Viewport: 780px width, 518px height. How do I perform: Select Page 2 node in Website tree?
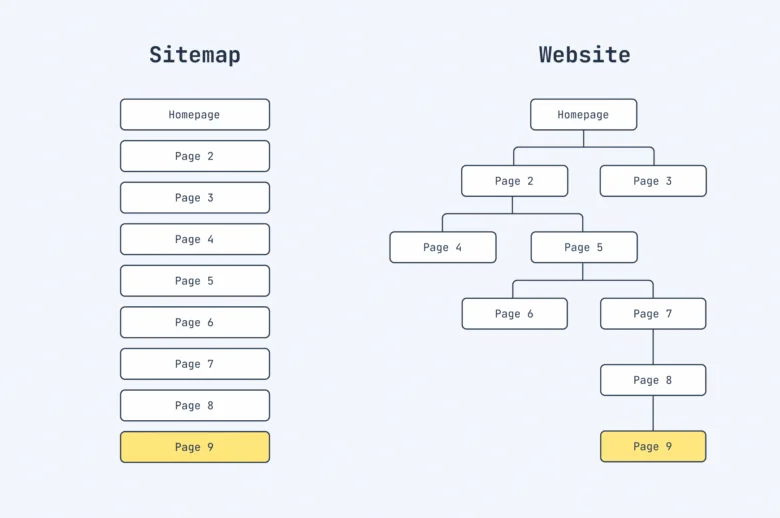pos(514,181)
